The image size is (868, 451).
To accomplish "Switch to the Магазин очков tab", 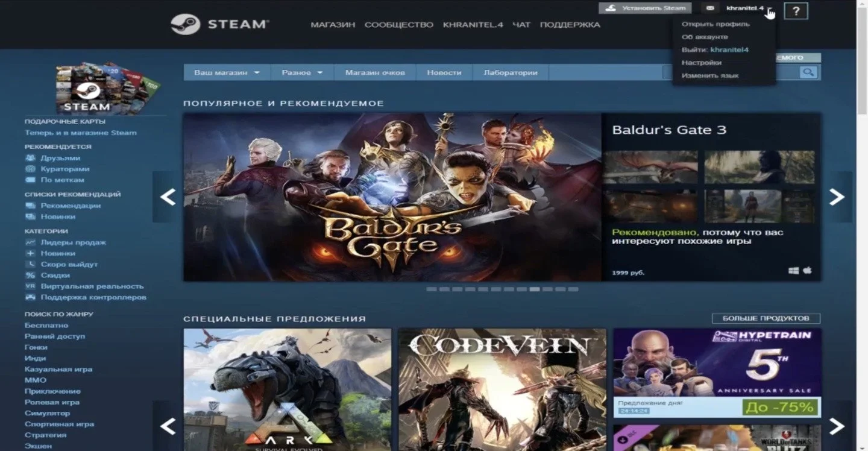I will point(375,72).
